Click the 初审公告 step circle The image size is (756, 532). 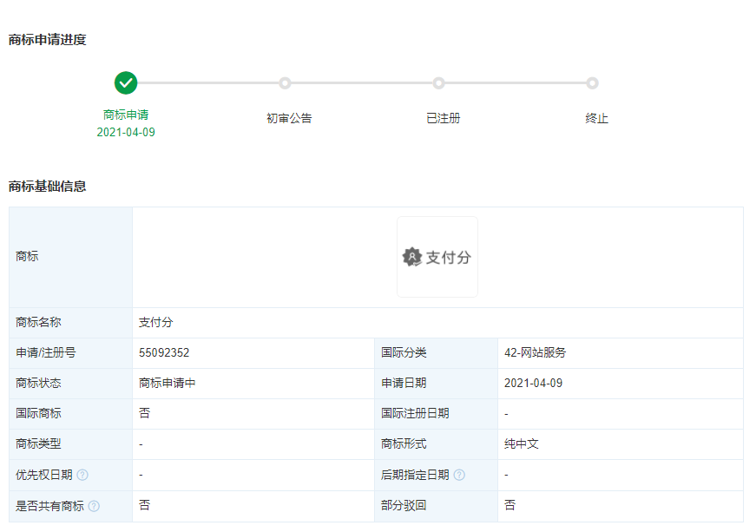[x=285, y=83]
